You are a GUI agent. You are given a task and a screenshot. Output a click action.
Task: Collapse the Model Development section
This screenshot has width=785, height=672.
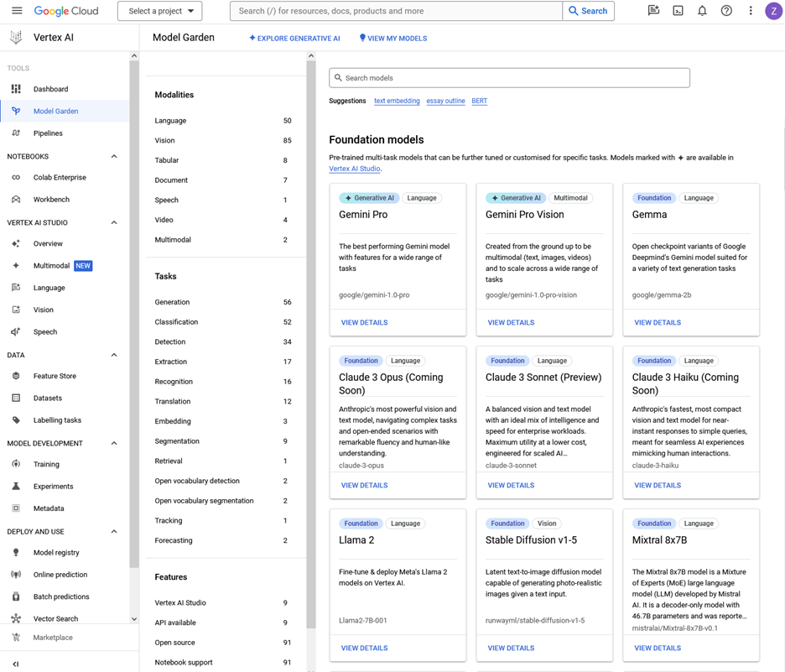pos(114,443)
